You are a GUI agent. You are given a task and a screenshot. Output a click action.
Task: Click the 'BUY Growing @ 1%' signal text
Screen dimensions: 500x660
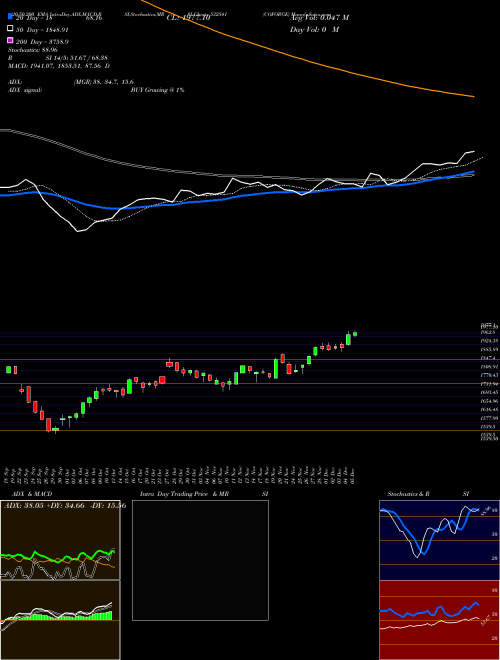(157, 90)
